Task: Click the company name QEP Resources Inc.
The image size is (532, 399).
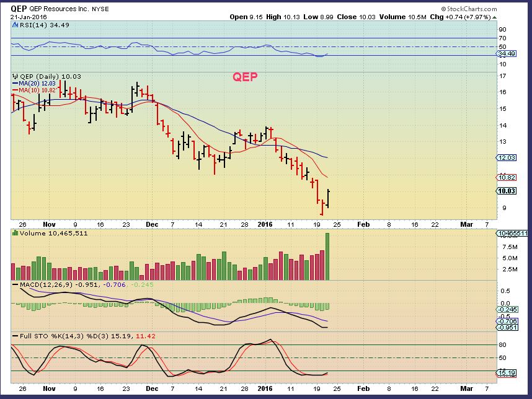Action: click(x=59, y=9)
